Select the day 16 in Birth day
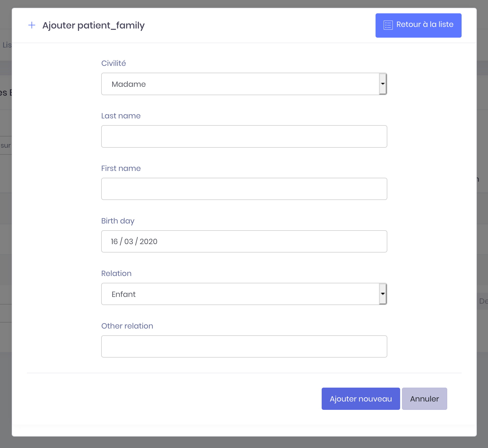This screenshot has height=448, width=488. coord(114,242)
